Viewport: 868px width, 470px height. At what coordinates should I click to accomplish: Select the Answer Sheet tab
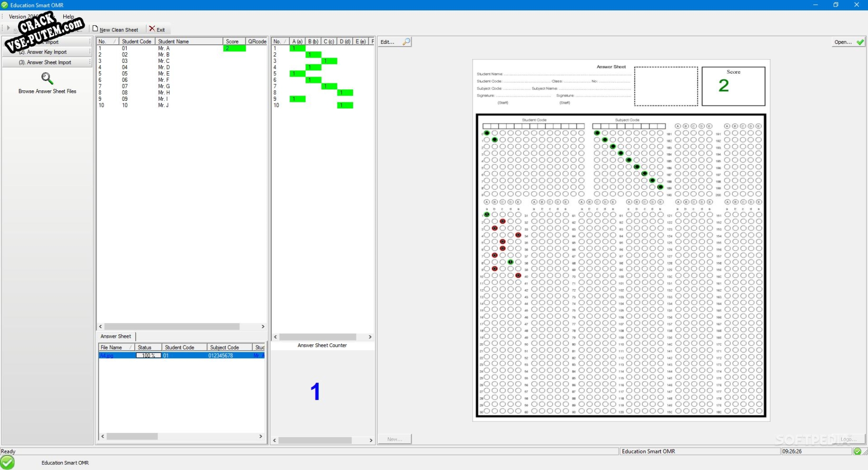(x=116, y=336)
